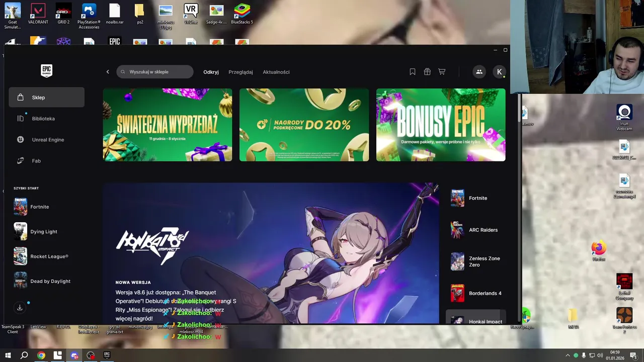This screenshot has height=362, width=644.
Task: Launch Dead by Daylight from Szybki Start
Action: (x=46, y=281)
